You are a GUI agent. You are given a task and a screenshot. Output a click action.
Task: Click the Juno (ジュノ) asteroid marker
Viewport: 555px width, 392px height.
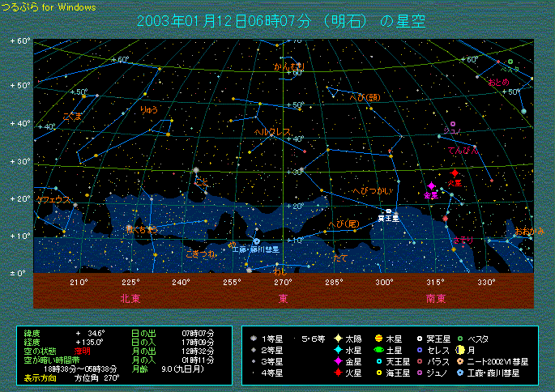452,125
